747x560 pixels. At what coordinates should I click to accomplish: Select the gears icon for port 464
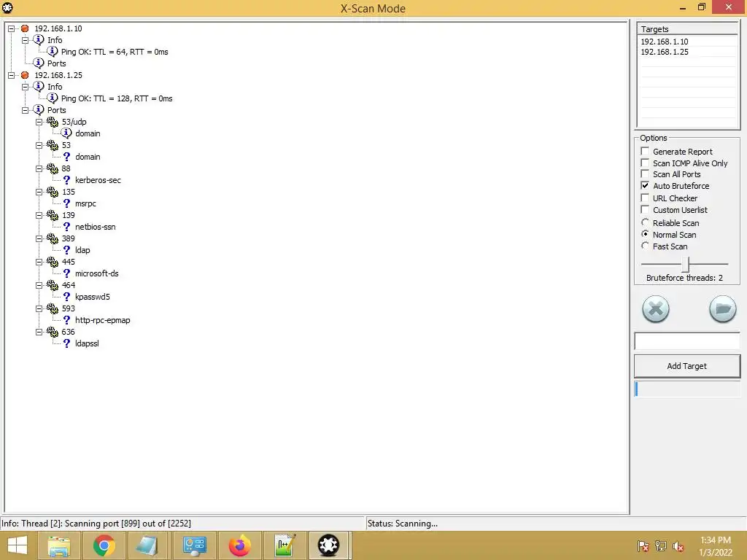click(53, 285)
